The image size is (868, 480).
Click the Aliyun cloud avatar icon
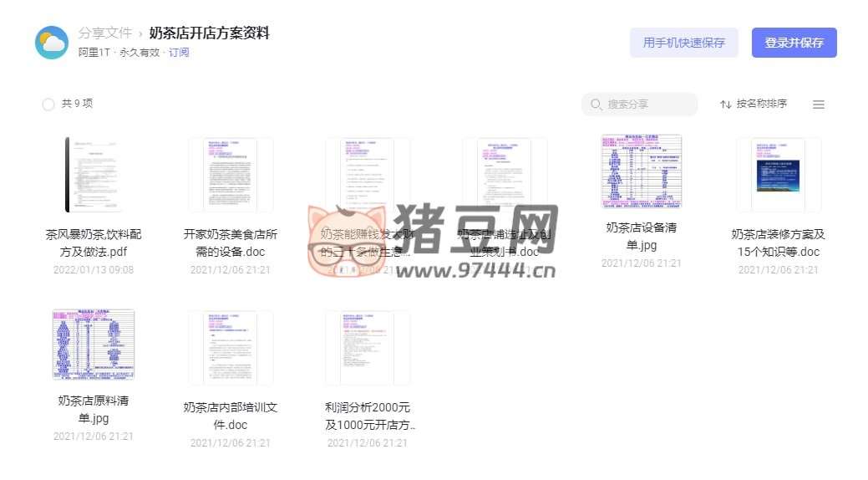pyautogui.click(x=52, y=43)
